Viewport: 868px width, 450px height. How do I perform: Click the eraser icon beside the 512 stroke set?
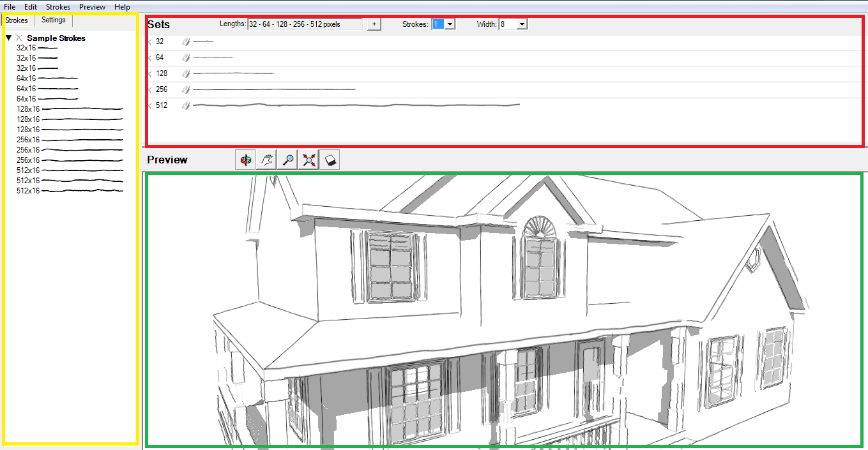tap(185, 105)
